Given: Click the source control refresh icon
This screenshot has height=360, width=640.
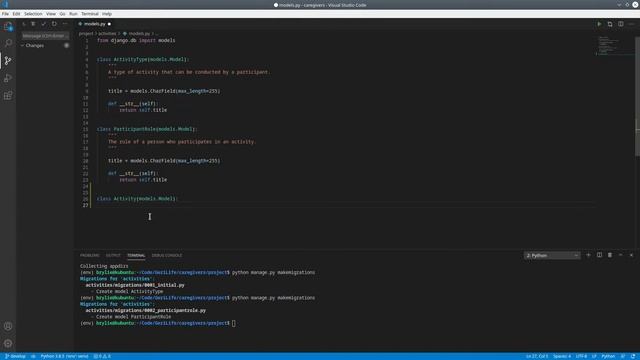Looking at the screenshot, I should click(x=54, y=24).
